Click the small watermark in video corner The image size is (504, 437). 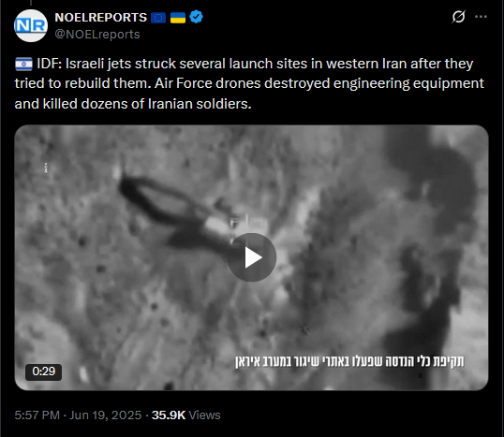coord(46,168)
